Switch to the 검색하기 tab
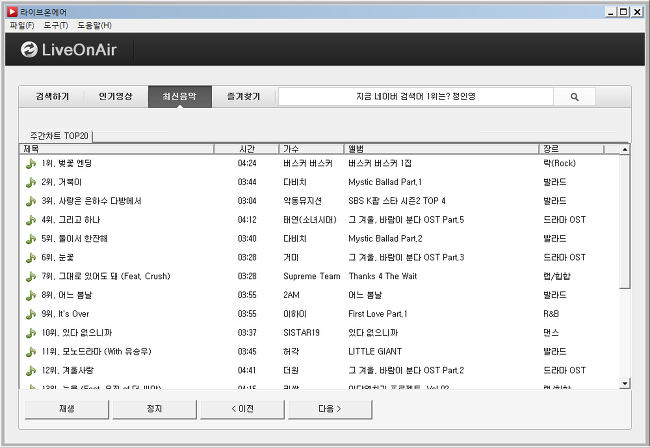 (x=52, y=97)
